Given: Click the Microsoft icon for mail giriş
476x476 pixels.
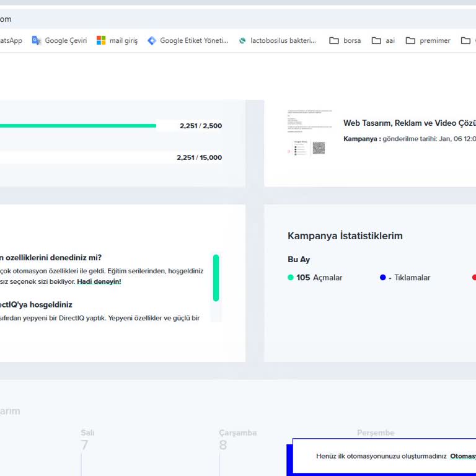Looking at the screenshot, I should [101, 40].
